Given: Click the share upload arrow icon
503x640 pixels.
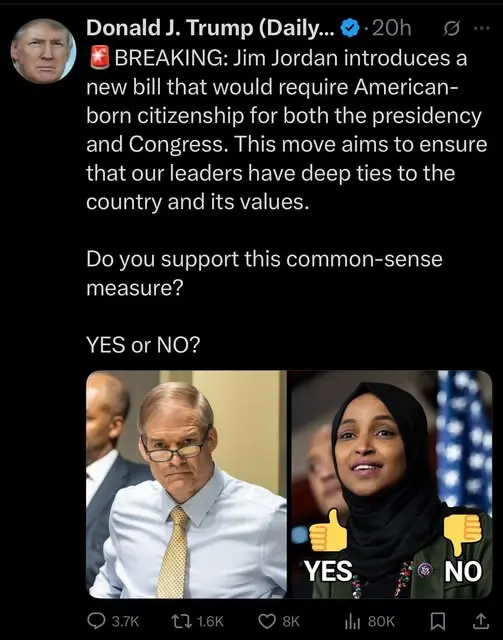Looking at the screenshot, I should pyautogui.click(x=480, y=621).
